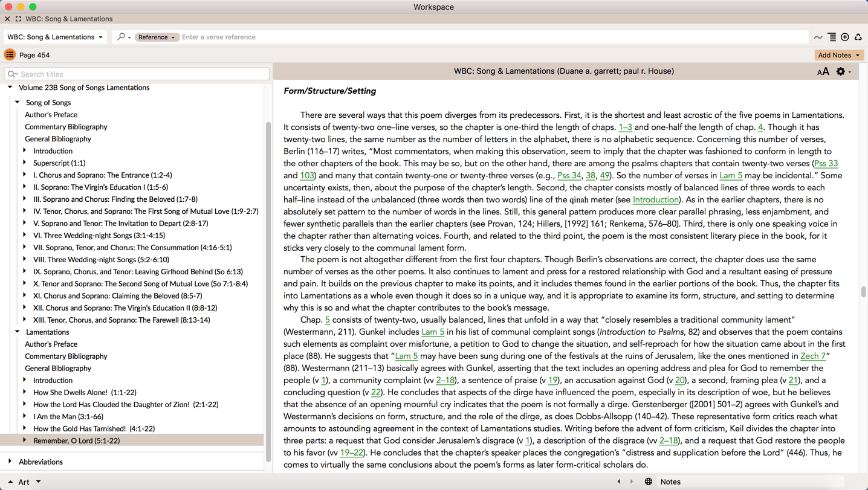
Task: Click the up triangle next to Art
Action: (x=10, y=482)
